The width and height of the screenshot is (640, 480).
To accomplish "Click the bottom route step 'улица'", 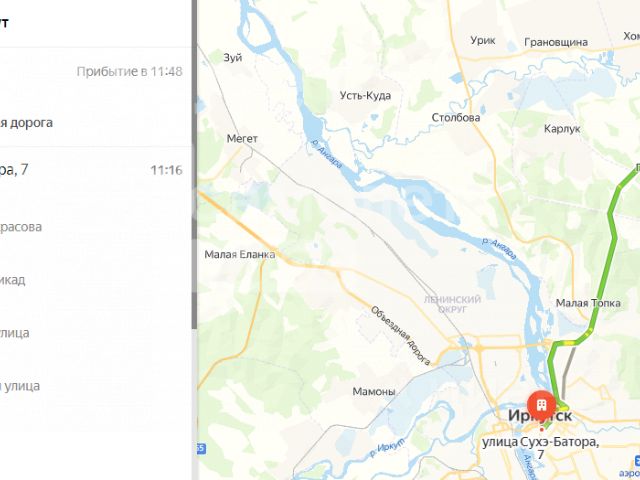I will pos(96,386).
